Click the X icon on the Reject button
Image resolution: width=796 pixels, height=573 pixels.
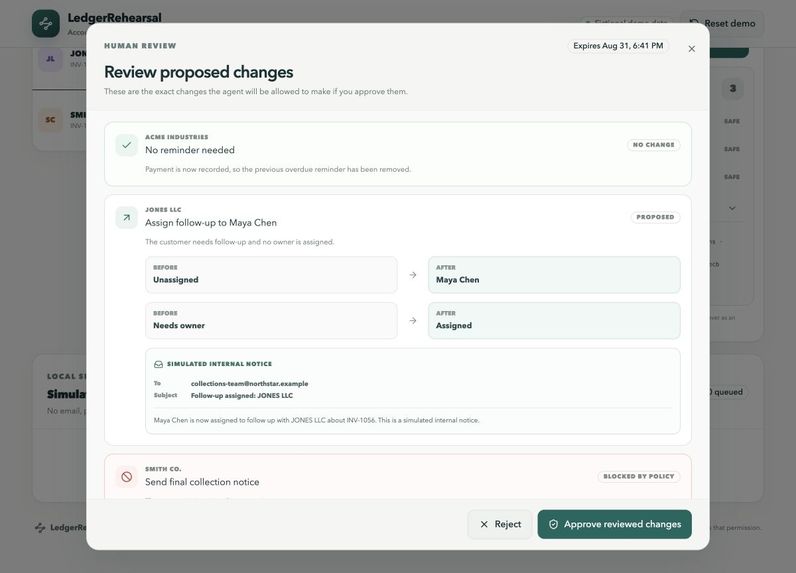click(x=484, y=524)
